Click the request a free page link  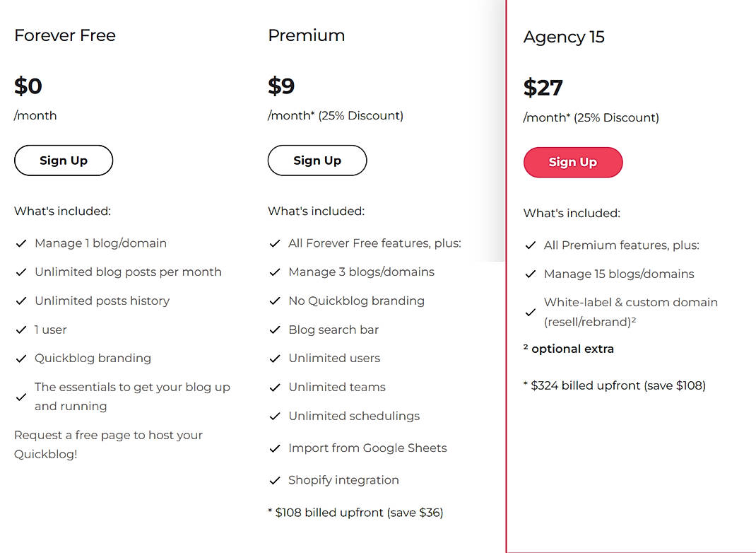tap(107, 444)
